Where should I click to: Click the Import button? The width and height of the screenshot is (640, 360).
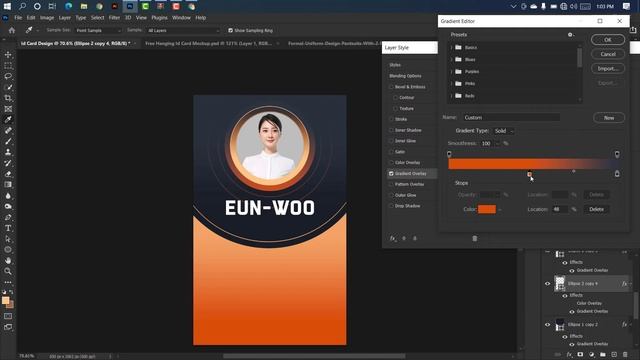608,69
